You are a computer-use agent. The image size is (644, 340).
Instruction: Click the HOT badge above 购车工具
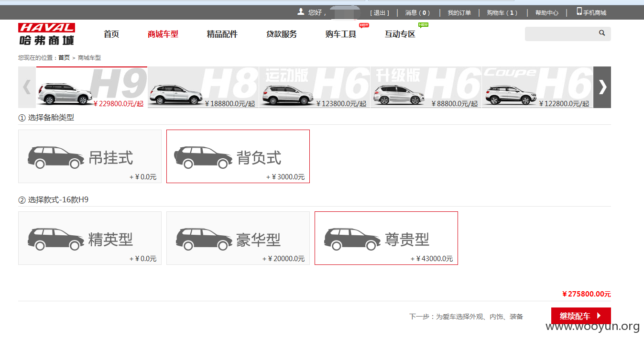364,25
